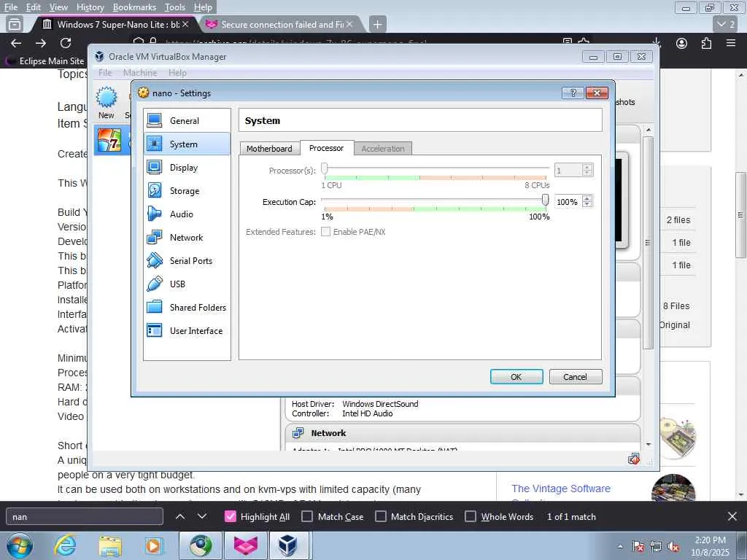The image size is (747, 560).
Task: Open Windows Explorer folder in taskbar
Action: pyautogui.click(x=110, y=545)
